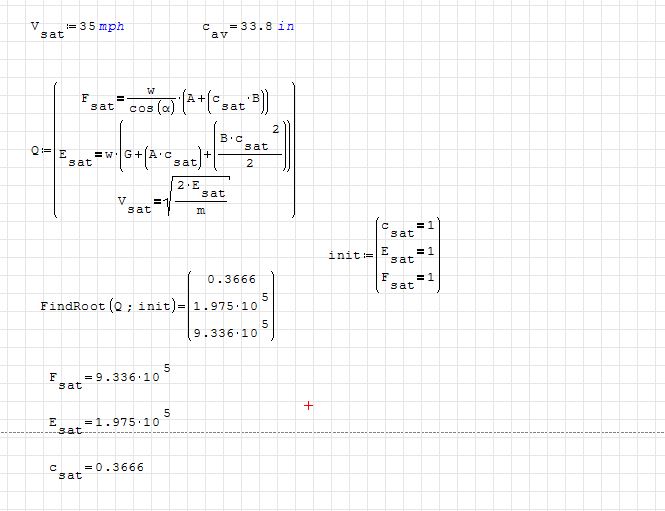Select E_sat=1 in init vector

410,254
